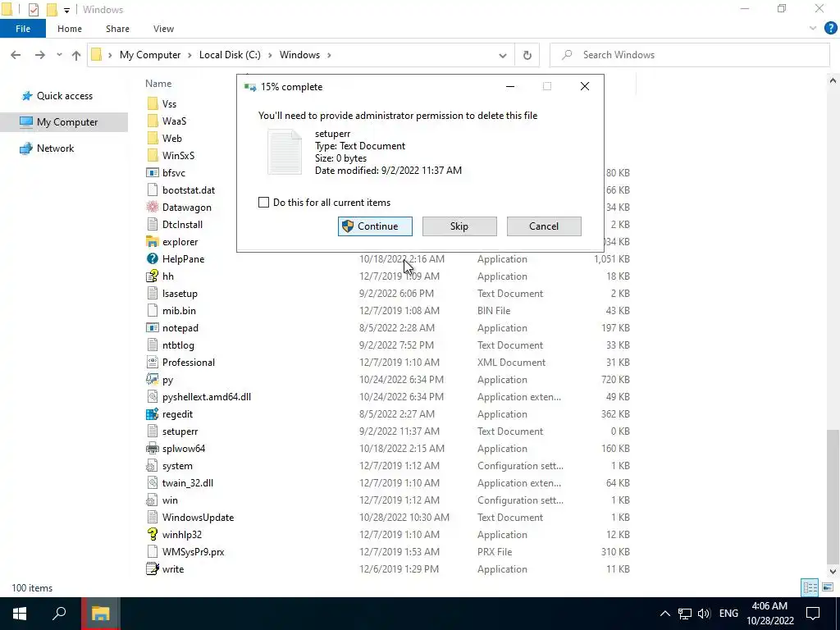
Task: Select the mib.bin file name
Action: (x=179, y=311)
